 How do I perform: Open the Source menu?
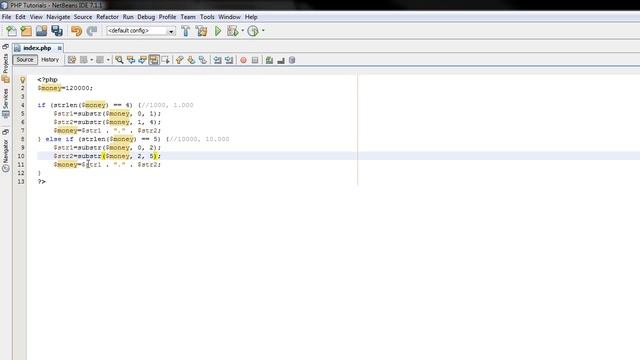83,17
